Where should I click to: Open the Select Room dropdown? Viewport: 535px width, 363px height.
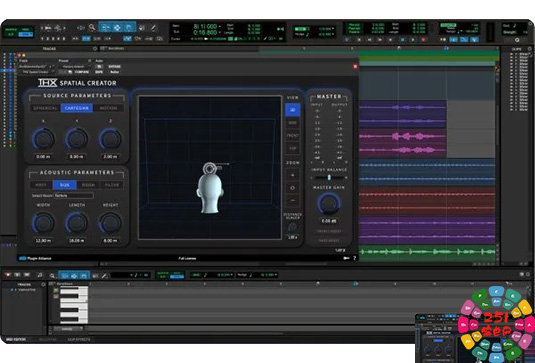(73, 195)
